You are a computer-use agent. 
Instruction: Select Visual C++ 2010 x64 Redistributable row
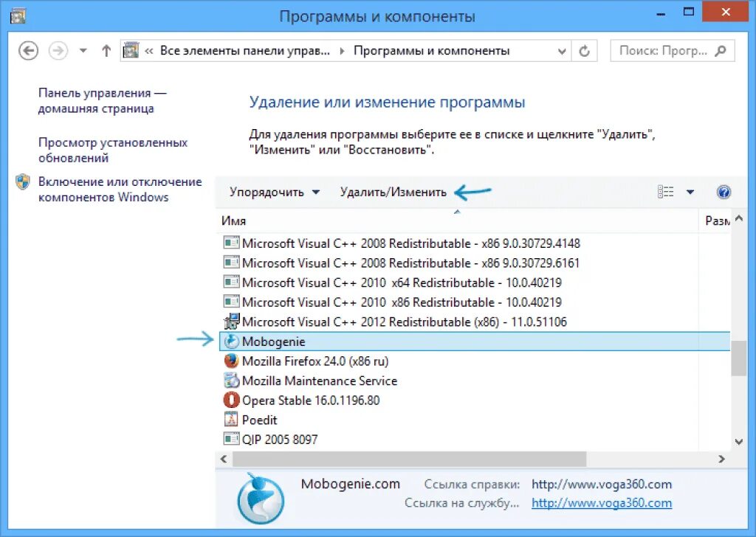pyautogui.click(x=475, y=283)
